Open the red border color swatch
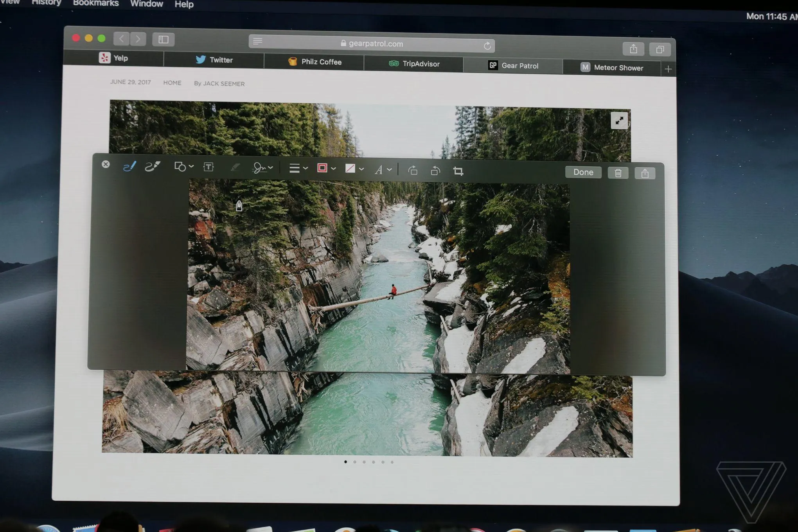Image resolution: width=798 pixels, height=532 pixels. tap(322, 168)
